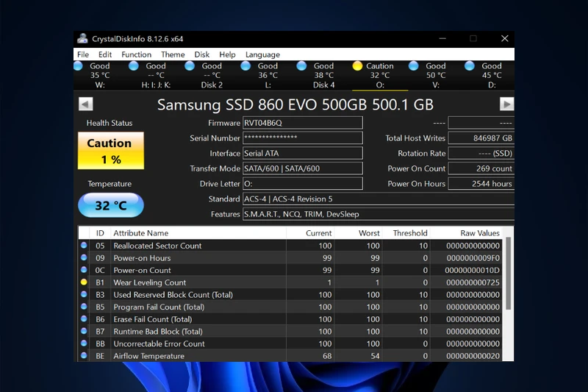Click the CrystalDiskInfo title bar app icon

click(82, 38)
